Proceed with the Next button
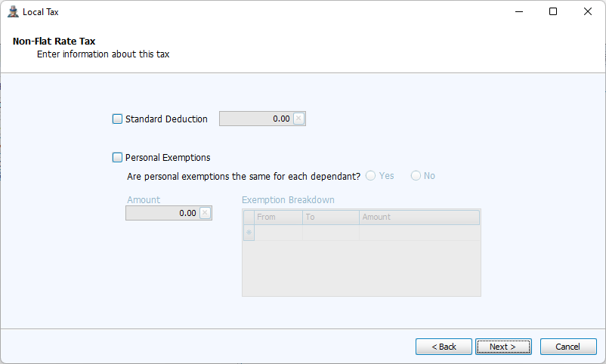 pos(502,347)
